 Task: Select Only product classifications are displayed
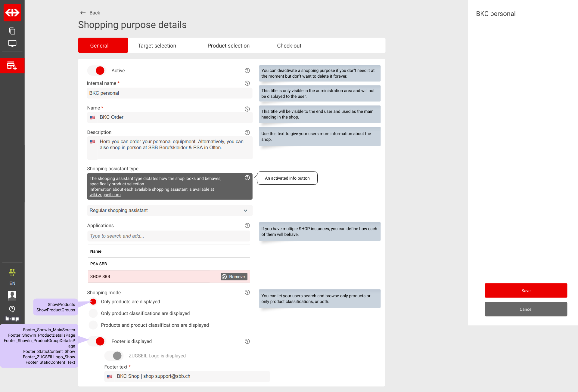click(93, 313)
